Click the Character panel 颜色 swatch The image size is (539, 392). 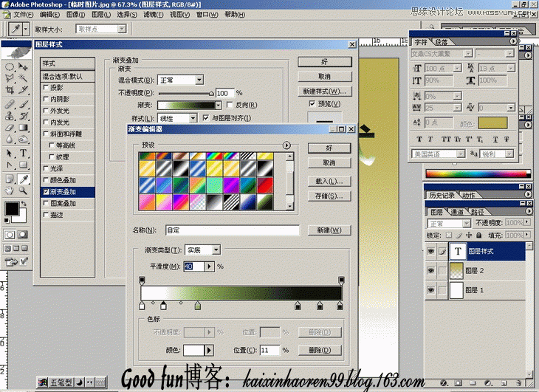(492, 123)
